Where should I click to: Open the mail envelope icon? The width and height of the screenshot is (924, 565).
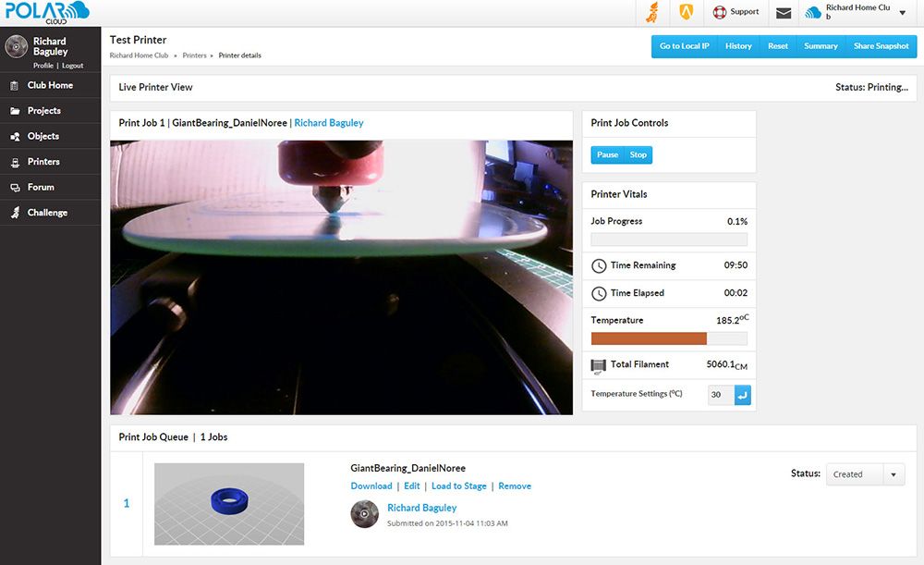[784, 13]
